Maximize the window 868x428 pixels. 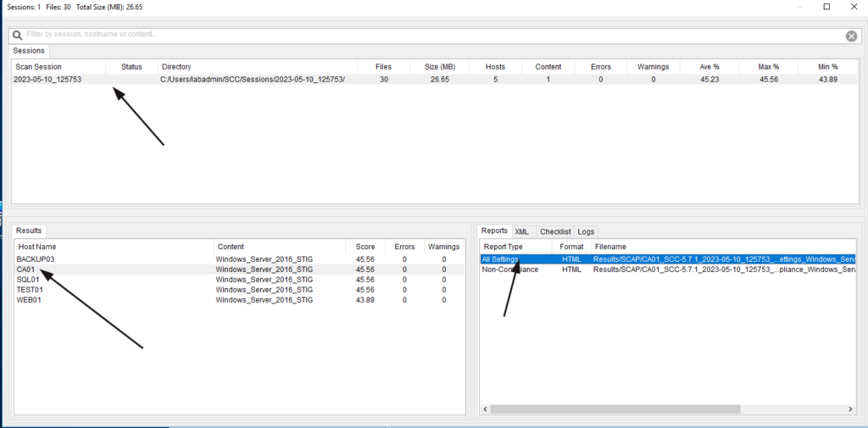[826, 7]
